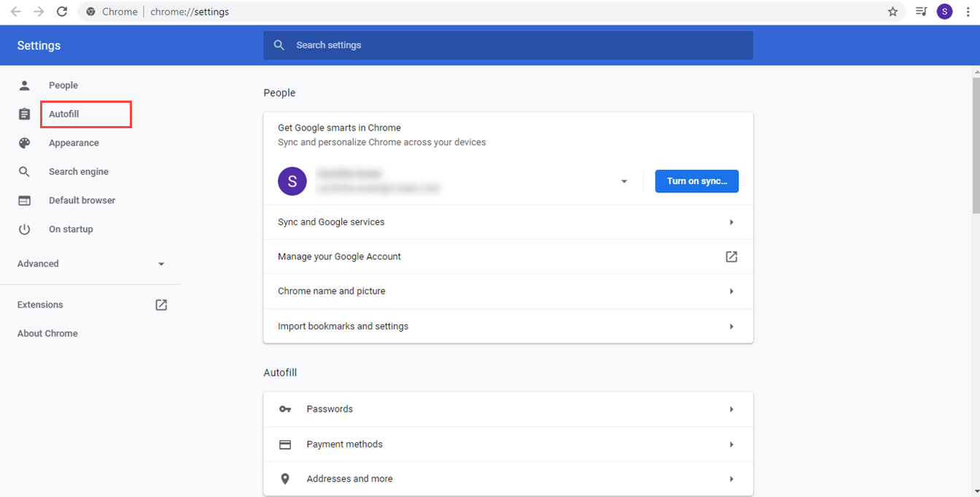This screenshot has height=497, width=980.
Task: Click the Turn on sync button
Action: coord(697,181)
